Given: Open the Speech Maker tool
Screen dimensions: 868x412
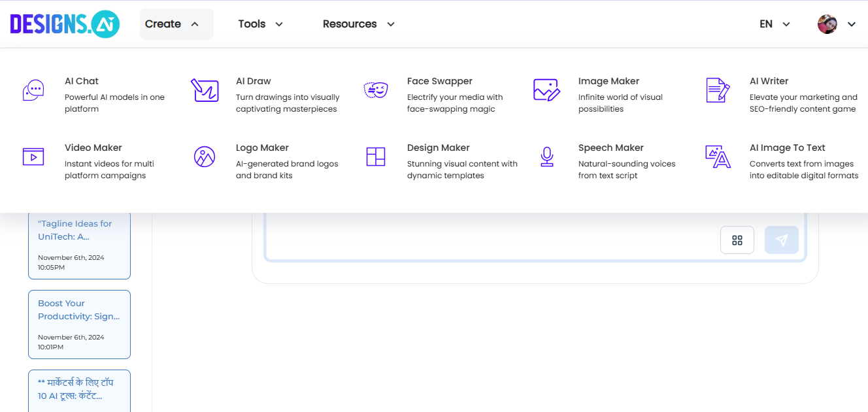Looking at the screenshot, I should coord(611,148).
